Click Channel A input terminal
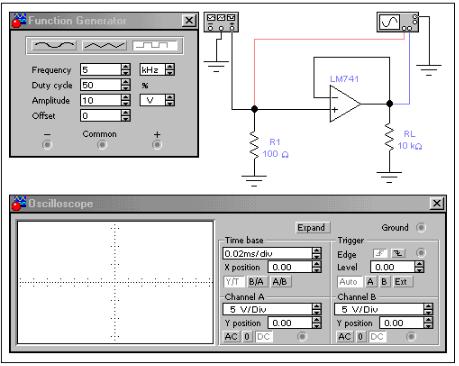Viewport: 459px width, 366px height. click(302, 336)
